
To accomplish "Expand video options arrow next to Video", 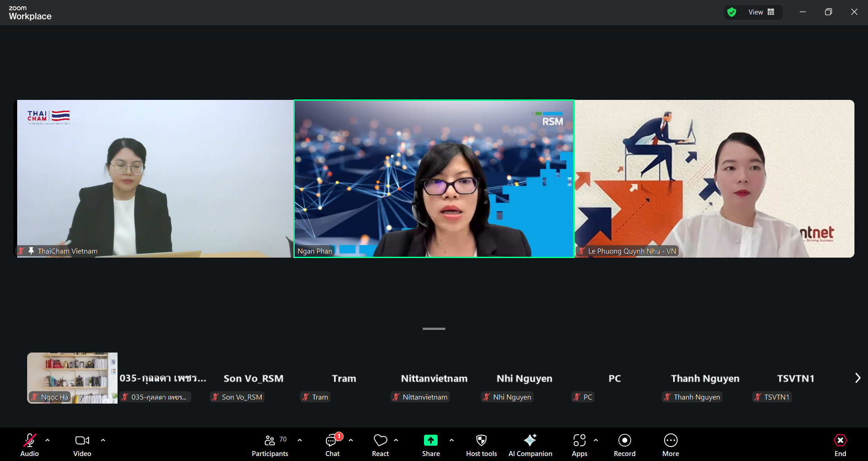I will click(x=103, y=440).
